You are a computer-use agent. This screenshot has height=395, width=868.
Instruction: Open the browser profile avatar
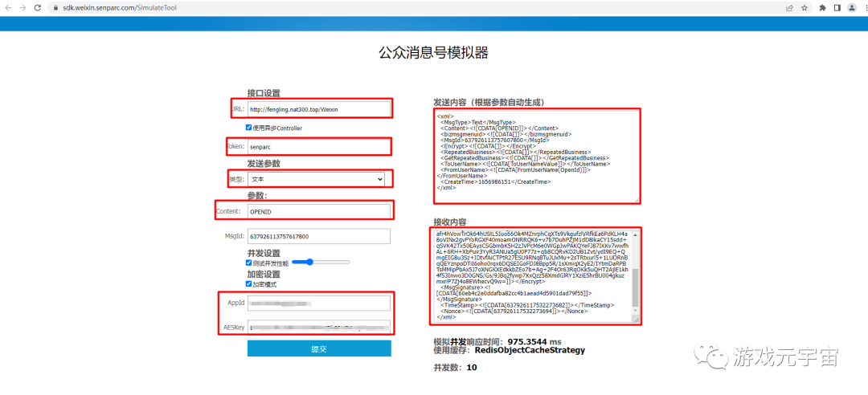[x=851, y=8]
